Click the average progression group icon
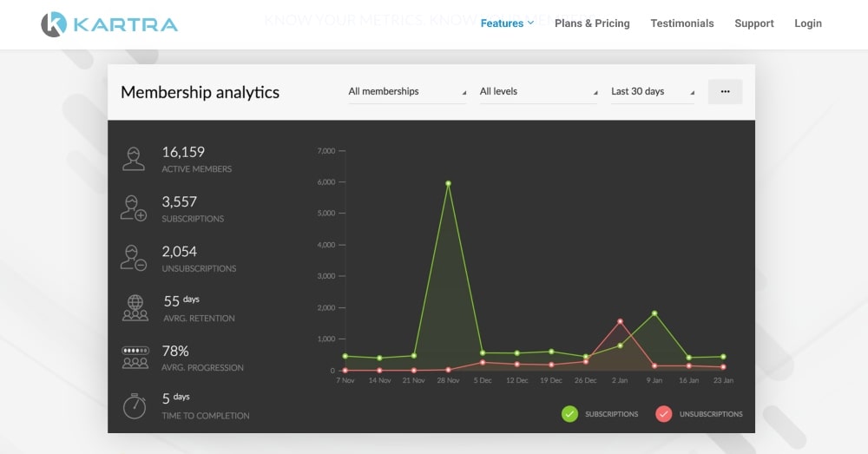Image resolution: width=868 pixels, height=454 pixels. (x=135, y=357)
